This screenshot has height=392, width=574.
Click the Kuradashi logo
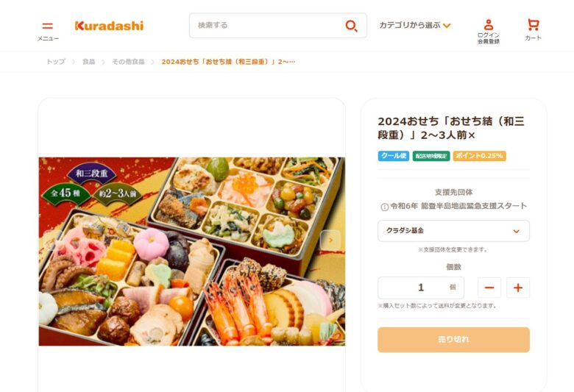(x=109, y=26)
